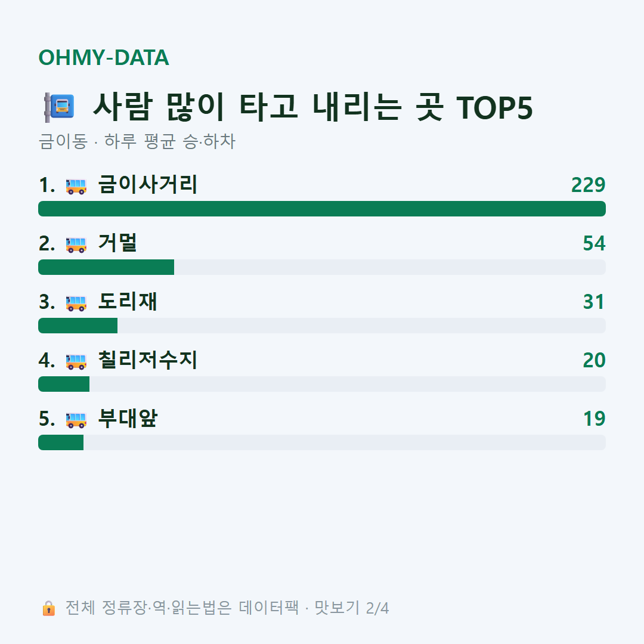Click the title 사람 많이 타고 내리는 곳 TOP5
The width and height of the screenshot is (644, 644).
313,107
